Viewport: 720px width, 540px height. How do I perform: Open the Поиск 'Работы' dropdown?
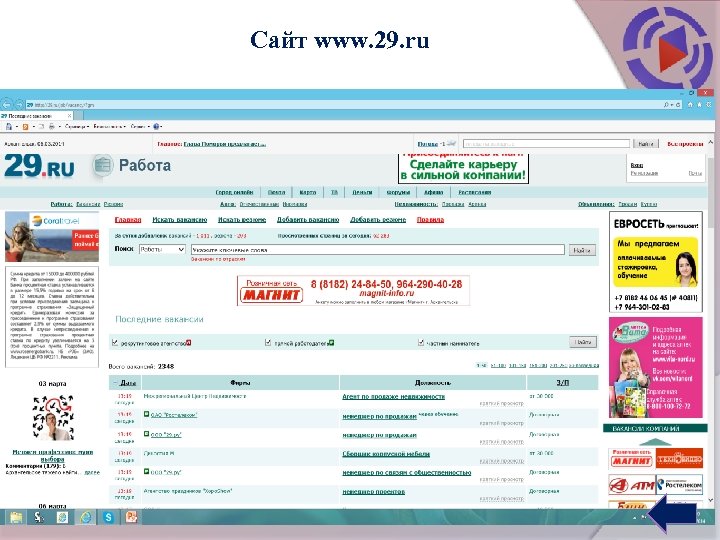click(x=162, y=249)
